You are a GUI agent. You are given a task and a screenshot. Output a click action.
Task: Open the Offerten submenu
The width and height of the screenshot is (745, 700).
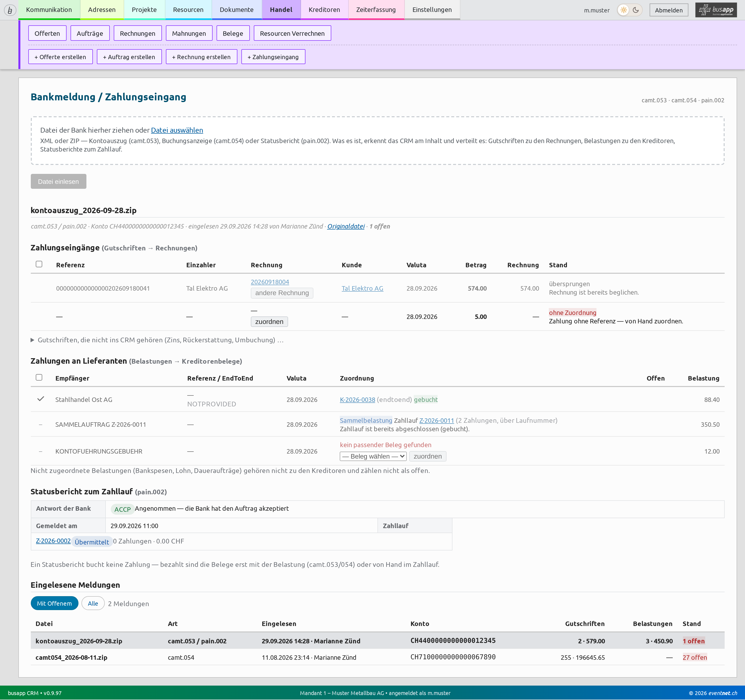[47, 33]
